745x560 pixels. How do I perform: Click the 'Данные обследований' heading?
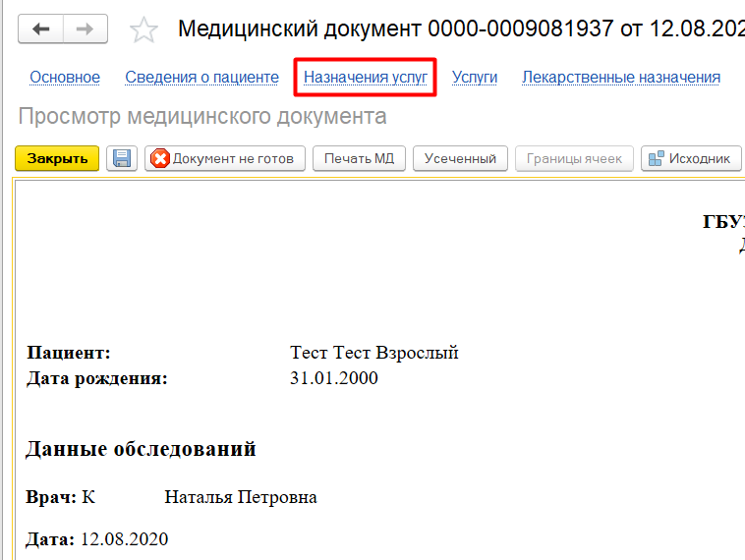[x=141, y=449]
